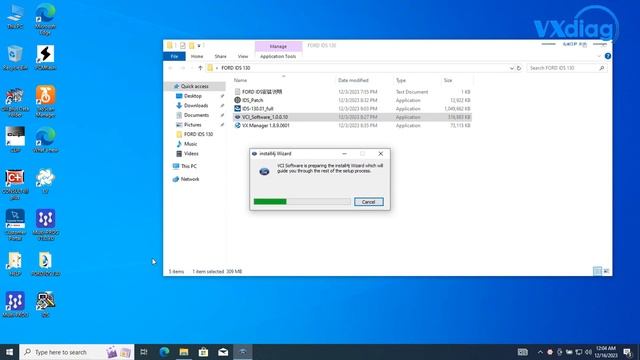Open Task View on the taskbar
Image resolution: width=640 pixels, height=360 pixels.
tap(144, 352)
